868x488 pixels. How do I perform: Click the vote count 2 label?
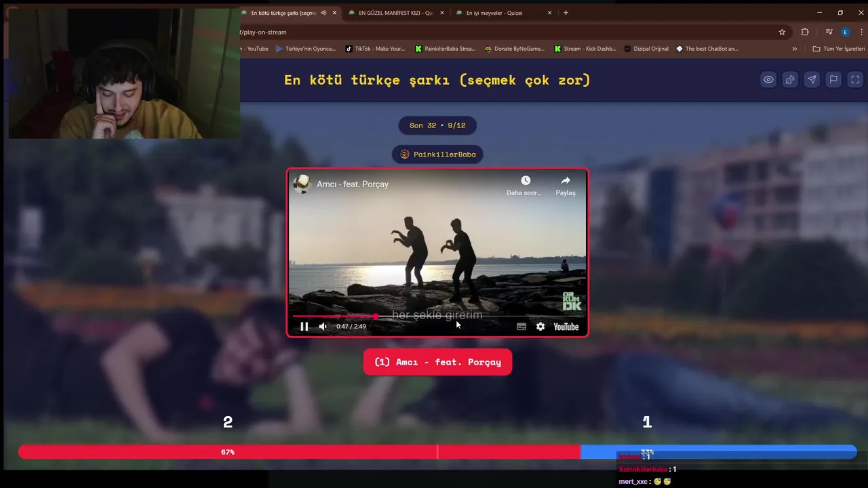228,422
